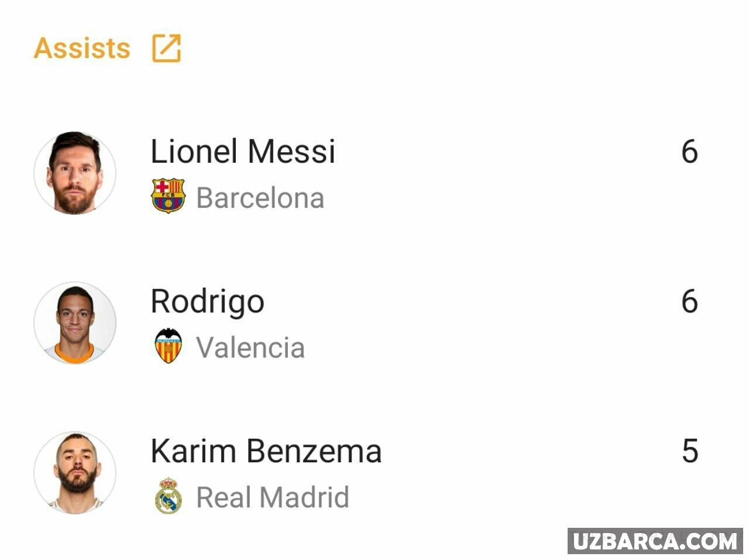Screen dimensions: 749x560
Task: Open the Assists external link icon
Action: [x=167, y=48]
